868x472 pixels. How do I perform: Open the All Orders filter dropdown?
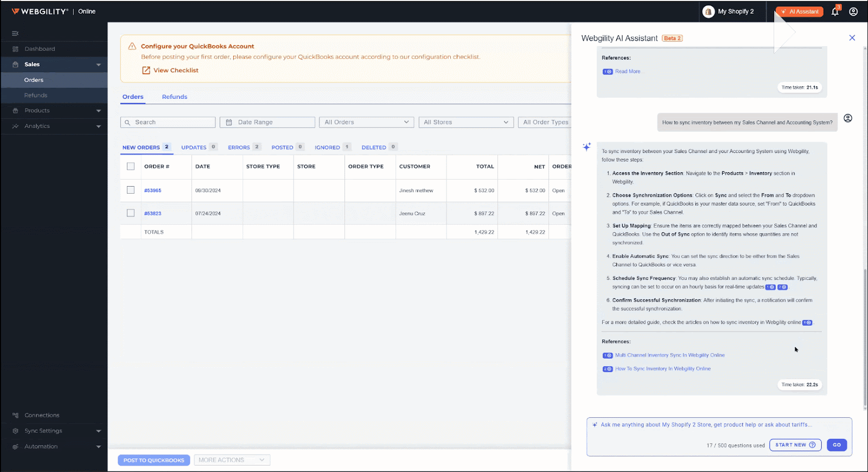[367, 123]
